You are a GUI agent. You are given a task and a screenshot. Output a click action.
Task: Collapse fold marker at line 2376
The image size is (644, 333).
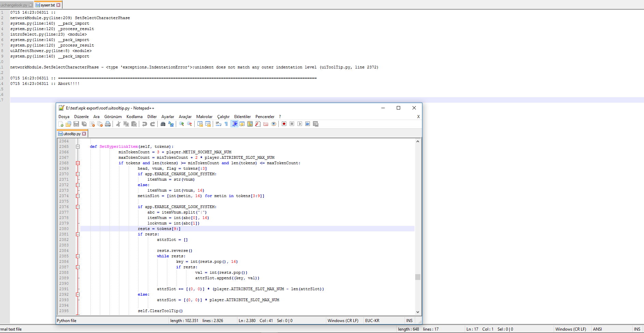pos(78,207)
